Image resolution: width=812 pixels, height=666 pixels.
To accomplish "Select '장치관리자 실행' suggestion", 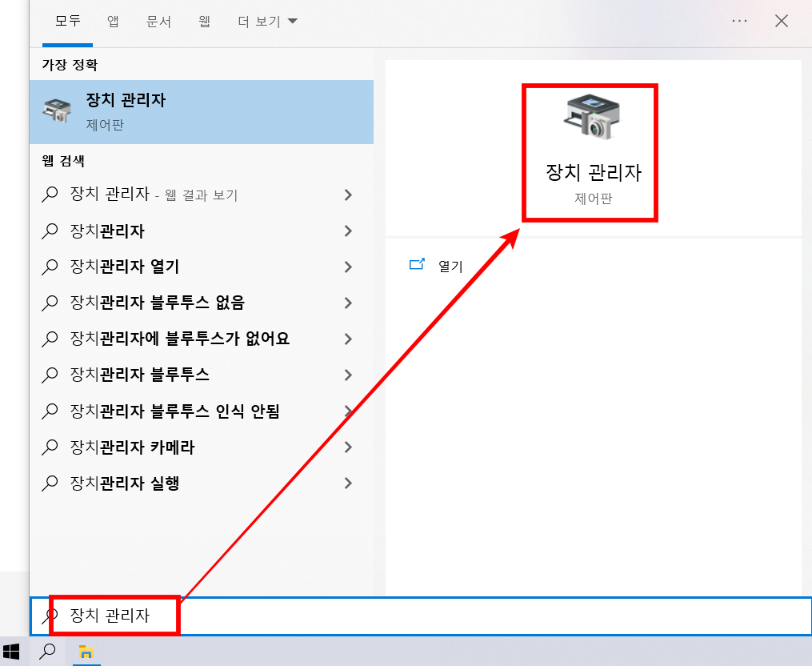I will (202, 483).
